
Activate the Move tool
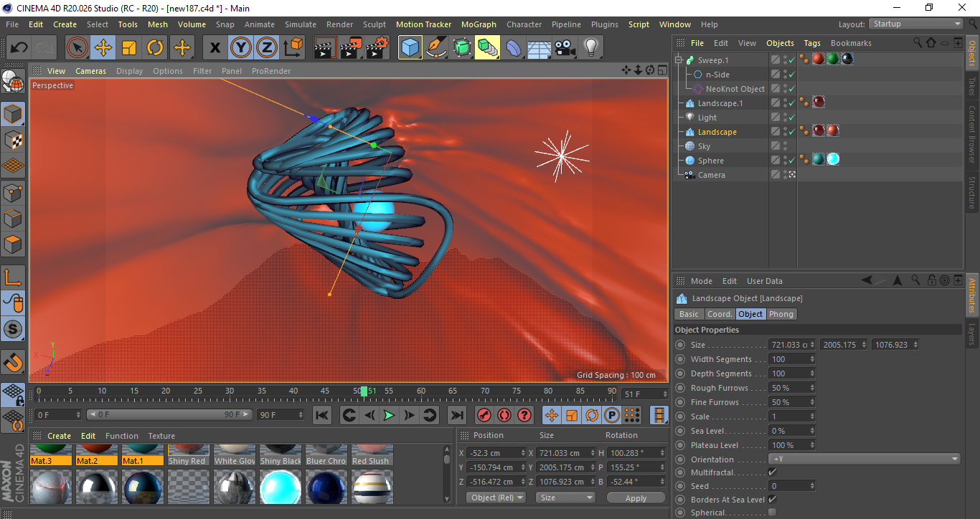click(x=103, y=48)
